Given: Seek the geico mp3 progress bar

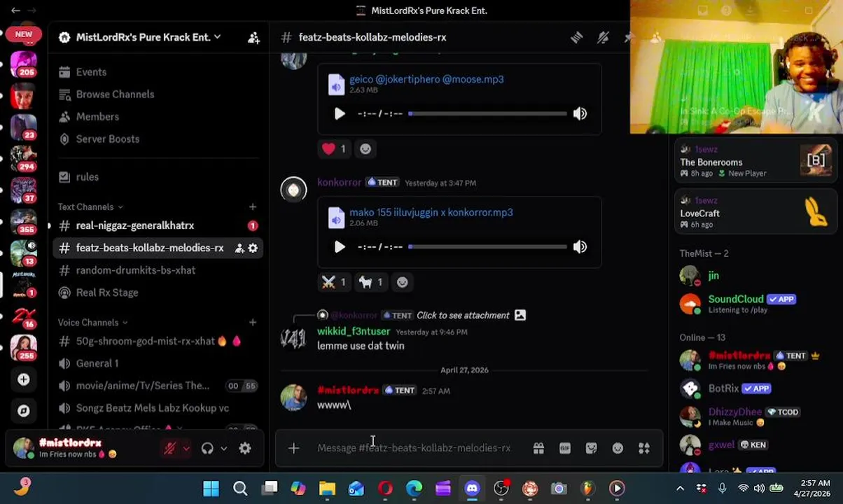Looking at the screenshot, I should 488,113.
